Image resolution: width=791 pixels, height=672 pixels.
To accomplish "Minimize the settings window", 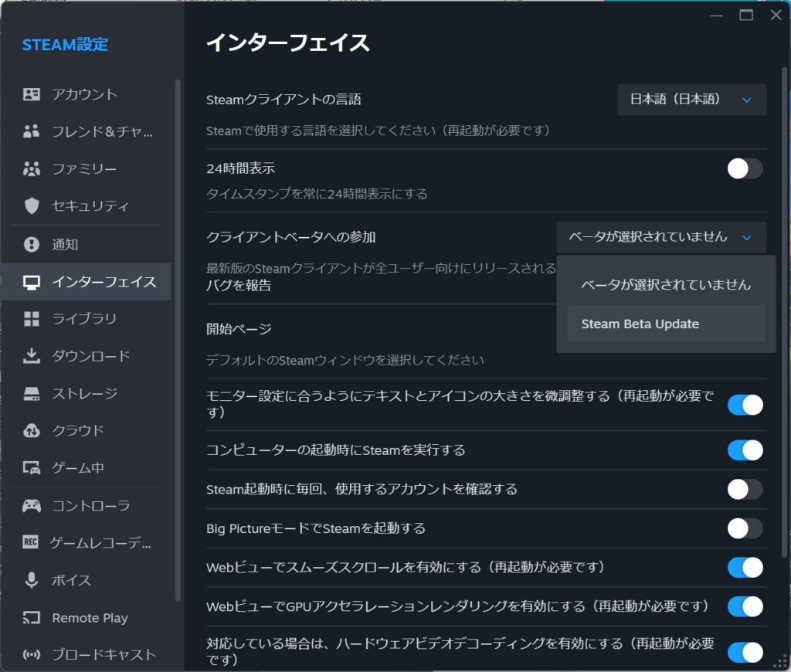I will tap(716, 15).
